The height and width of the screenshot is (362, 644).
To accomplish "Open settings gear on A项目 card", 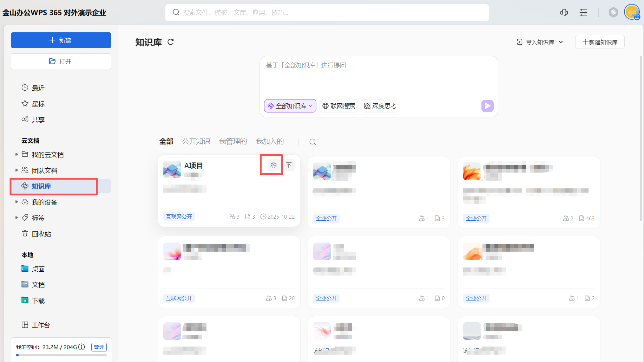I will pos(274,165).
